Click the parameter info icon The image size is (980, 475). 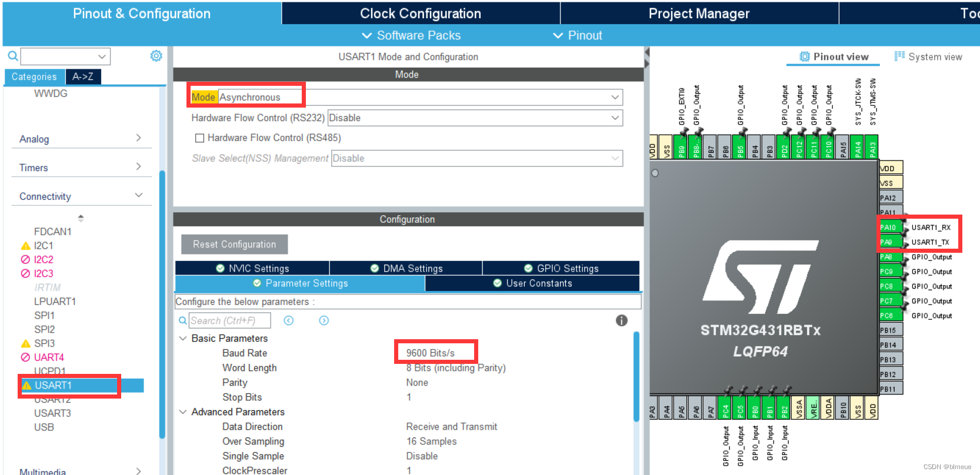[622, 320]
